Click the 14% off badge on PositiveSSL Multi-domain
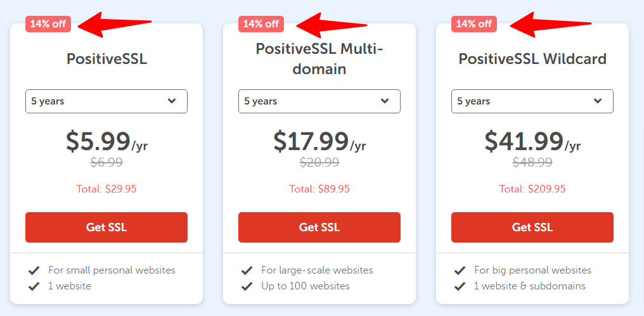The height and width of the screenshot is (316, 644). [261, 24]
